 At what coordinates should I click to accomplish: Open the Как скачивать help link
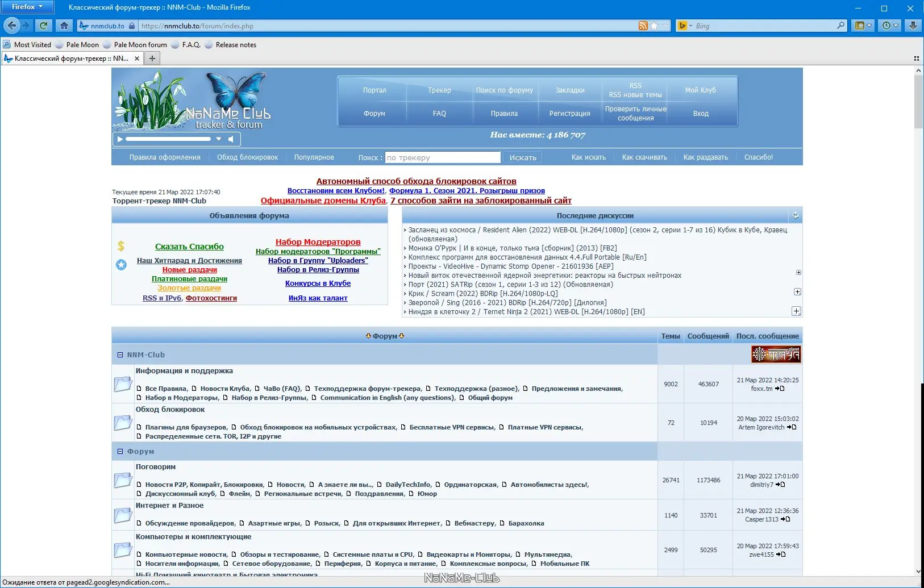pos(644,157)
